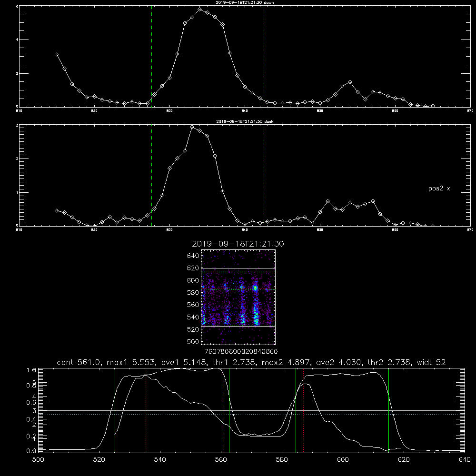Click the white horizontal line near 525 in spectrogram
Viewport: 476px width, 476px height.
(x=238, y=326)
